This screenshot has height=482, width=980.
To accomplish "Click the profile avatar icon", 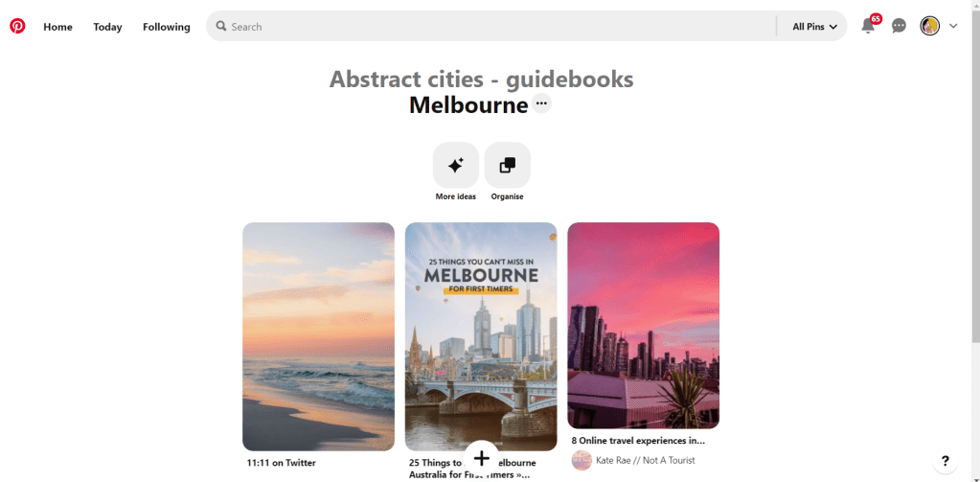I will pos(929,26).
